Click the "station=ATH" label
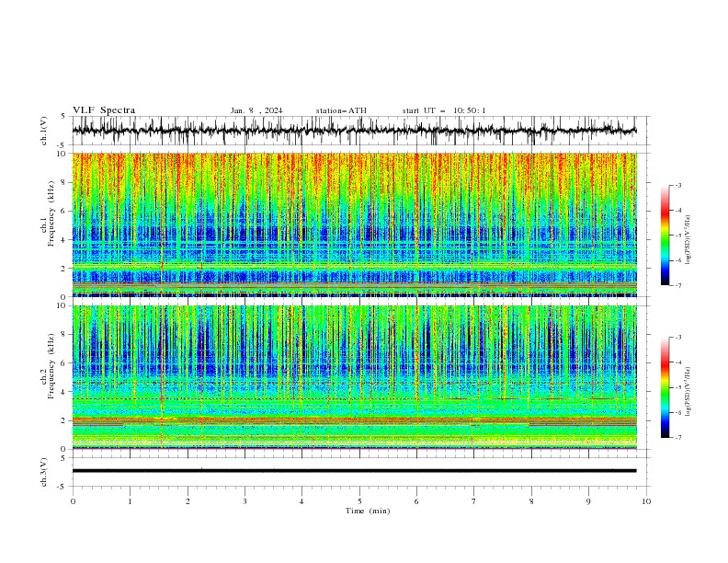728x563 pixels. point(341,110)
